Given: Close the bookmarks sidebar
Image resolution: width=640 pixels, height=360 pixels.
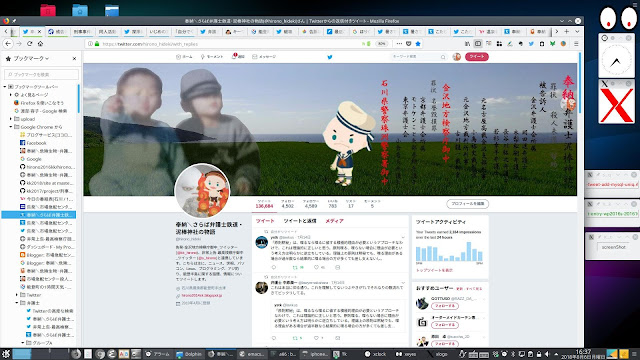Looking at the screenshot, I should (x=74, y=59).
